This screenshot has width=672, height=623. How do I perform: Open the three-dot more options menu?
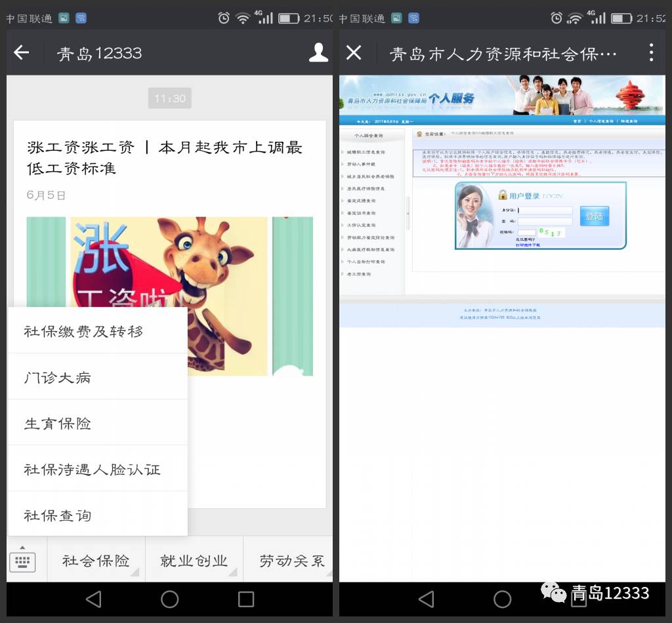coord(651,53)
